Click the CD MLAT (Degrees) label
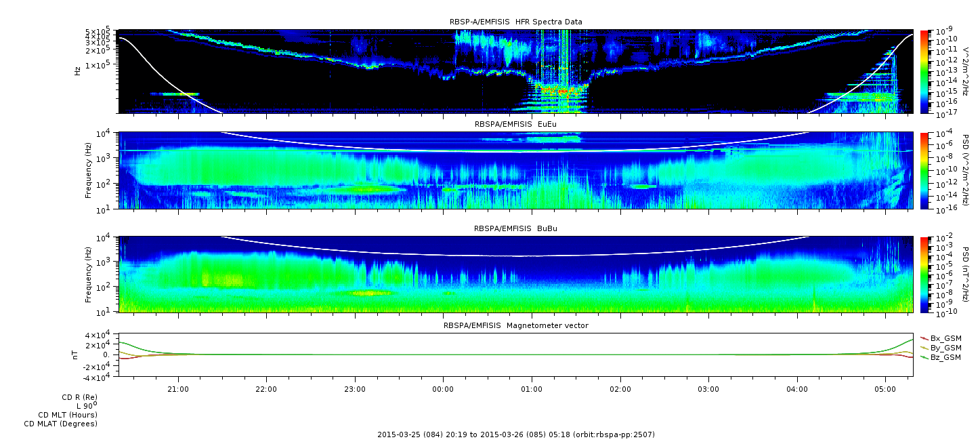Image resolution: width=980 pixels, height=446 pixels. (x=60, y=424)
